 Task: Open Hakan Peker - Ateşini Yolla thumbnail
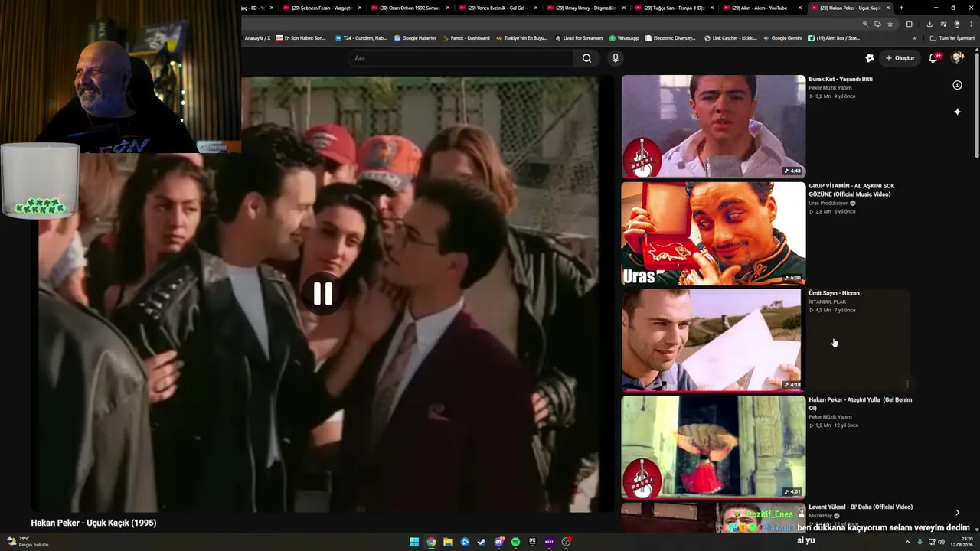pos(714,447)
